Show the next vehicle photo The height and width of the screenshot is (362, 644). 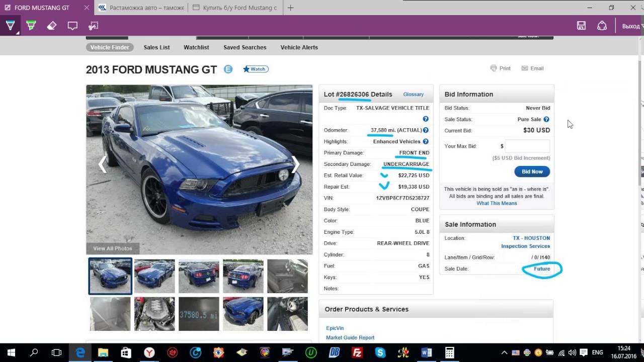[x=296, y=164]
